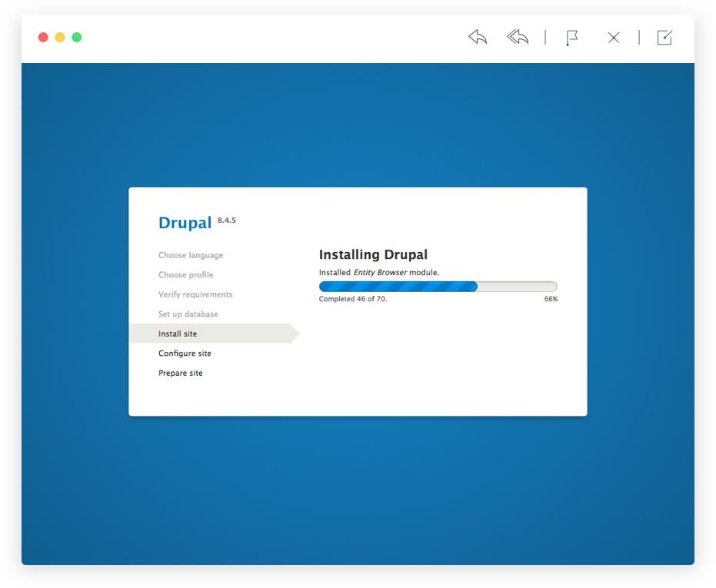Select the Set up database step
Viewport: 716px width, 588px height.
[188, 314]
